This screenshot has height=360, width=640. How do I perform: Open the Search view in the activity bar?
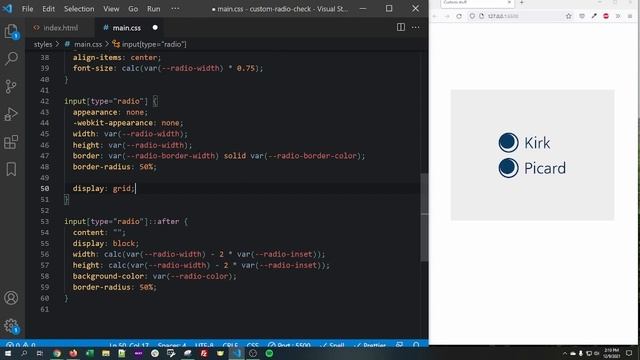click(11, 58)
